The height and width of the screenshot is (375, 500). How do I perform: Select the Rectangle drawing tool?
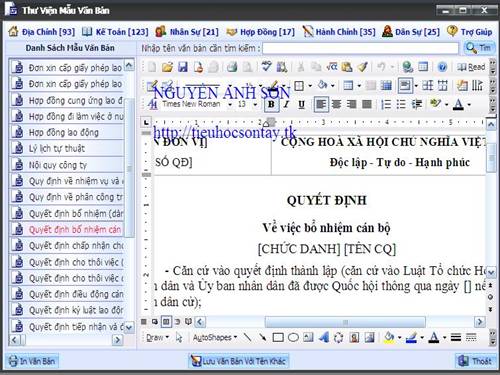click(x=278, y=338)
